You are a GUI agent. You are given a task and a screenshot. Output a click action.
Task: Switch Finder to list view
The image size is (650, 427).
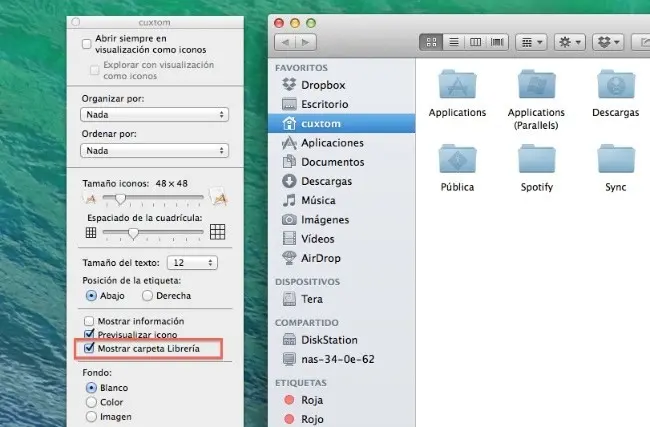tap(454, 43)
